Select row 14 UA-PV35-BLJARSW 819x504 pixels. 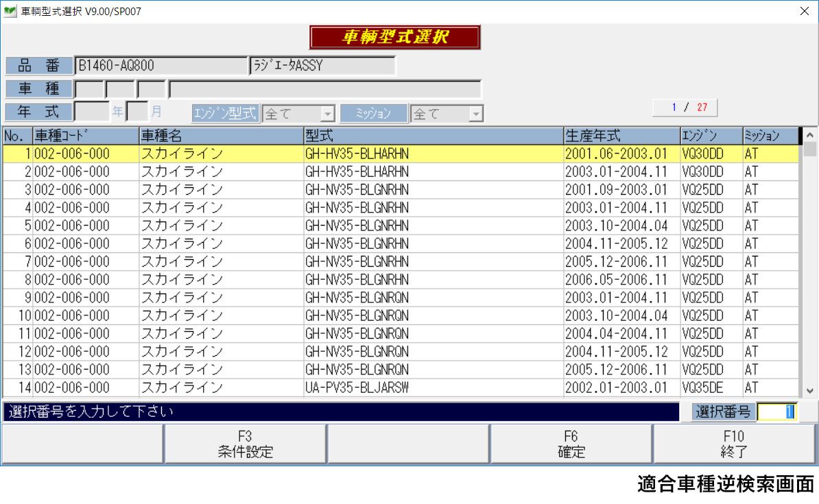(x=401, y=387)
